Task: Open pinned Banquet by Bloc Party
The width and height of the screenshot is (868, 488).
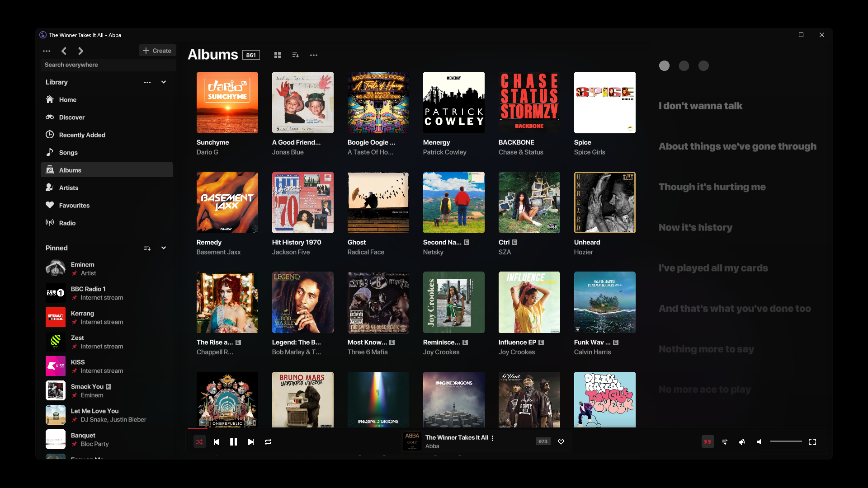Action: point(107,439)
